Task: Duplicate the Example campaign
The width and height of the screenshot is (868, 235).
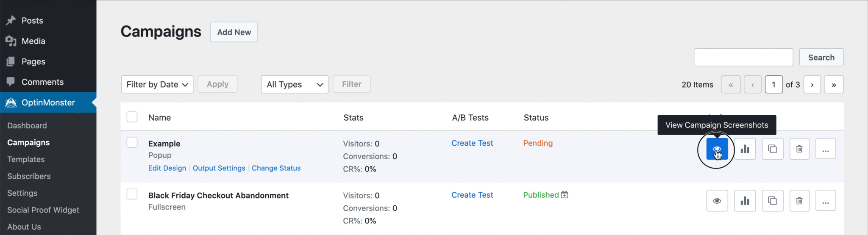Action: pos(773,149)
